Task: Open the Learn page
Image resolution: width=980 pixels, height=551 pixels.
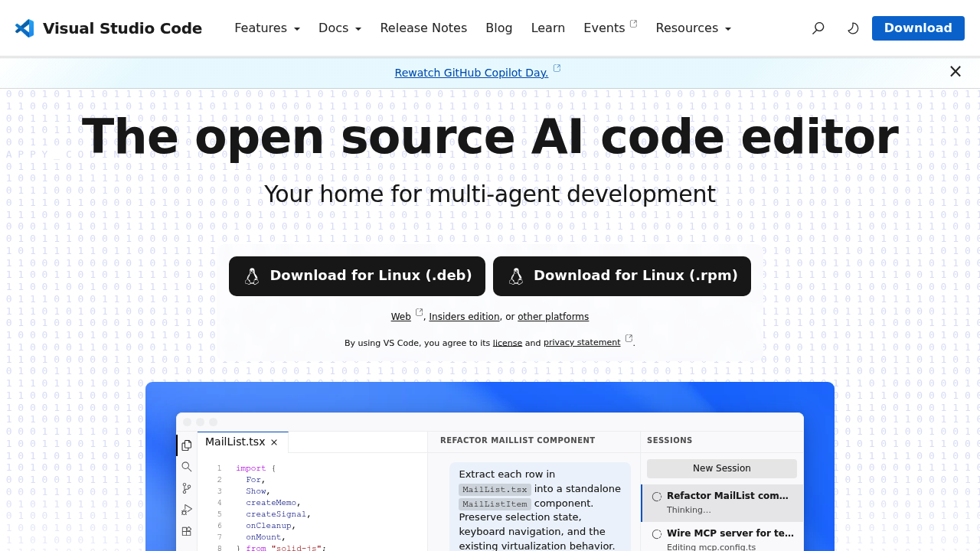Action: tap(548, 28)
